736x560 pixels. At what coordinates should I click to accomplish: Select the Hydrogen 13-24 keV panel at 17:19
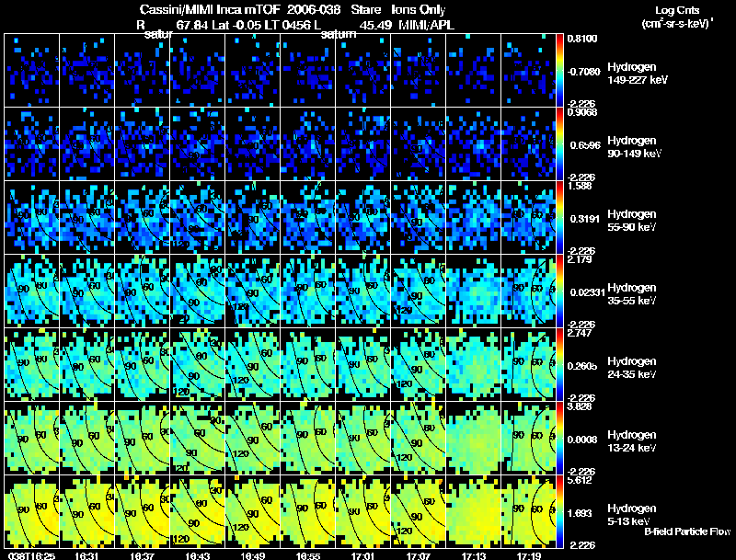528,438
